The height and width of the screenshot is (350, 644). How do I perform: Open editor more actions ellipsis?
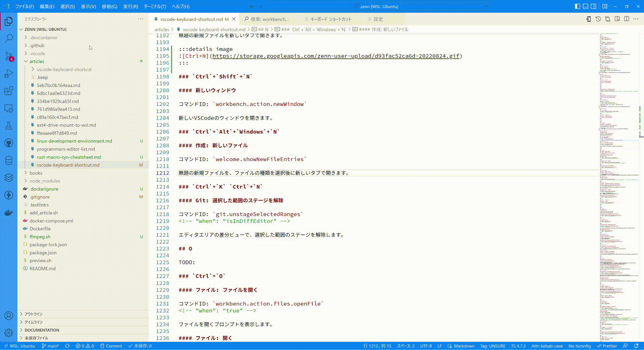coord(636,19)
